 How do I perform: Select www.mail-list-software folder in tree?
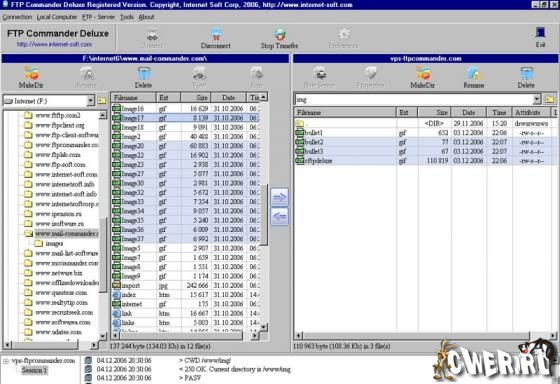tap(66, 253)
